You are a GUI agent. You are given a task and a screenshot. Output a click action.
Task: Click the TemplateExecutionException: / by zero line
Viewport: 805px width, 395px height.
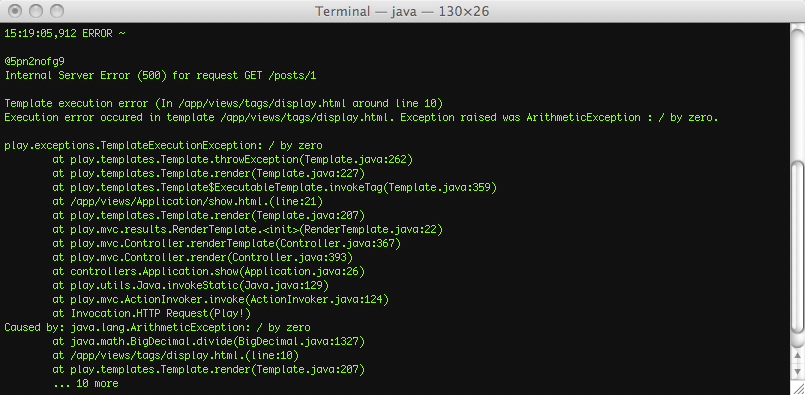[163, 145]
